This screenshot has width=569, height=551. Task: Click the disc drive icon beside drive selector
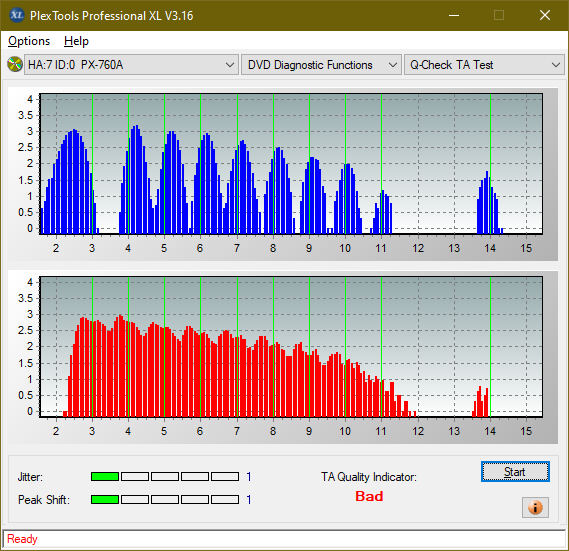(15, 65)
